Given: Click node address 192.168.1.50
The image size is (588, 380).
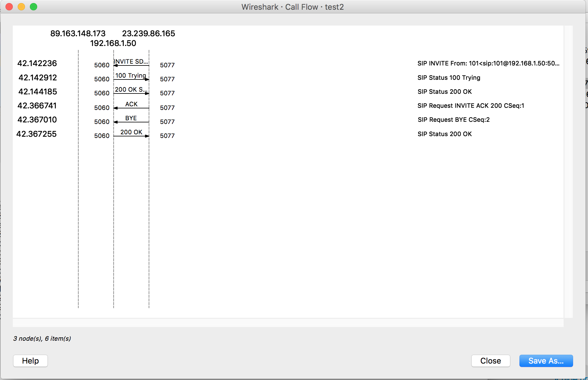Looking at the screenshot, I should (x=113, y=43).
